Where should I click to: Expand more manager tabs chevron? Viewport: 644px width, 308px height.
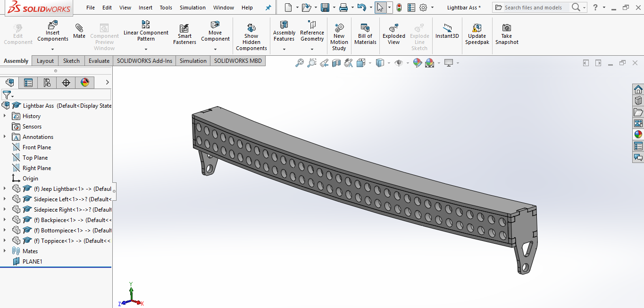(107, 83)
